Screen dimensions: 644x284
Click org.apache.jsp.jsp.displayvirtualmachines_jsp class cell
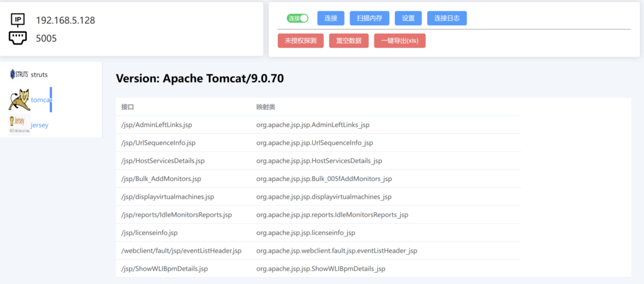[x=324, y=197]
